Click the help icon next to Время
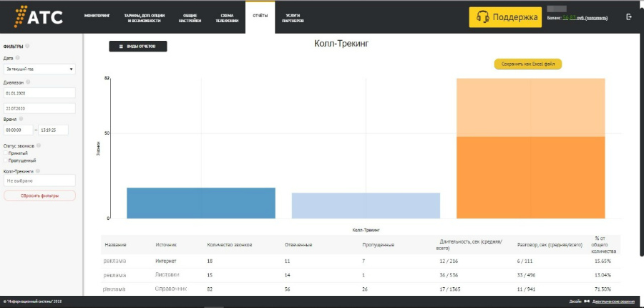 click(21, 119)
